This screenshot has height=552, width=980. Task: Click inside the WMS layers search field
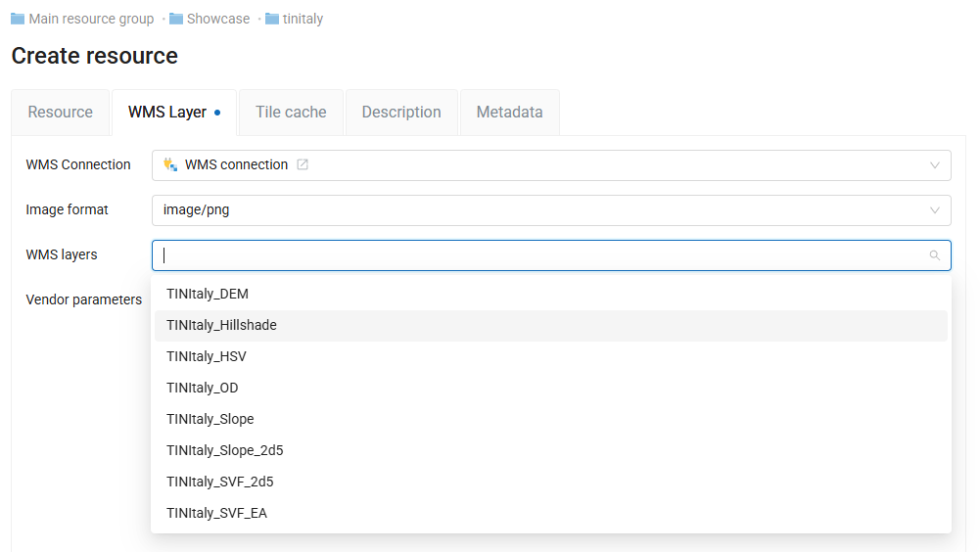click(538, 255)
